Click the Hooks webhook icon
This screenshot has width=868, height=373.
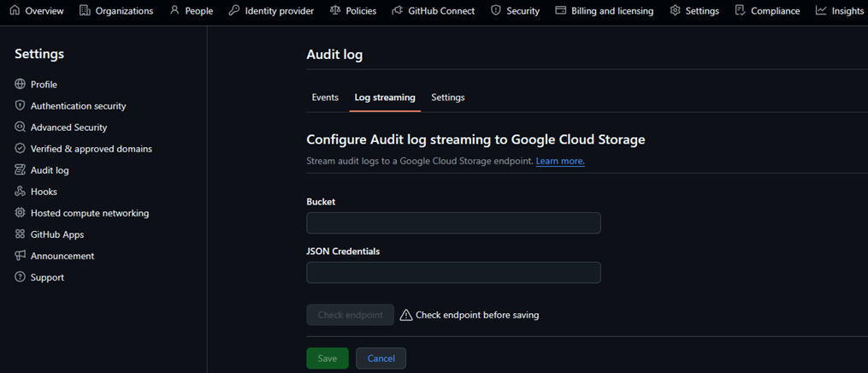[x=20, y=192]
